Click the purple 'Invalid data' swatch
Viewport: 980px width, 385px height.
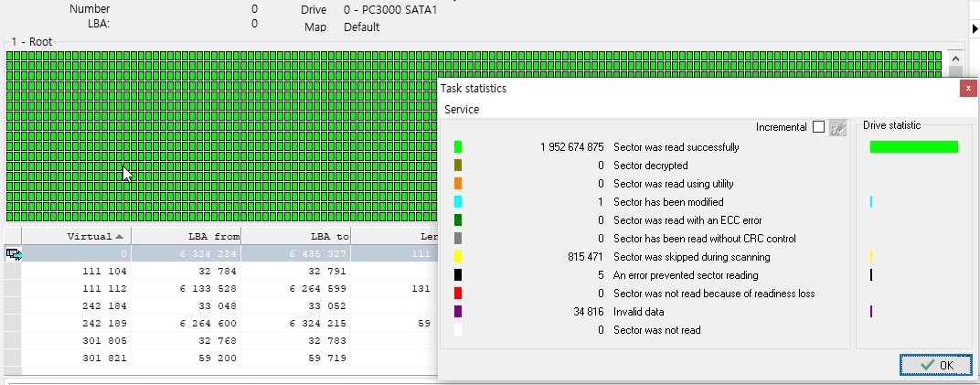click(457, 311)
